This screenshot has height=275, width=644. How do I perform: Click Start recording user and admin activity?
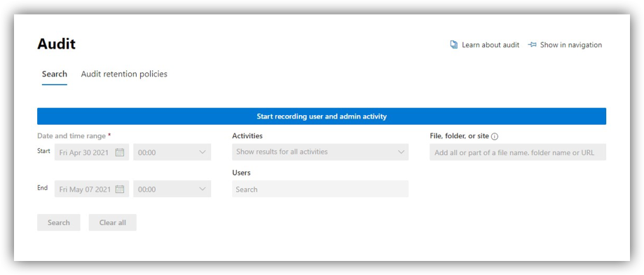click(x=322, y=116)
